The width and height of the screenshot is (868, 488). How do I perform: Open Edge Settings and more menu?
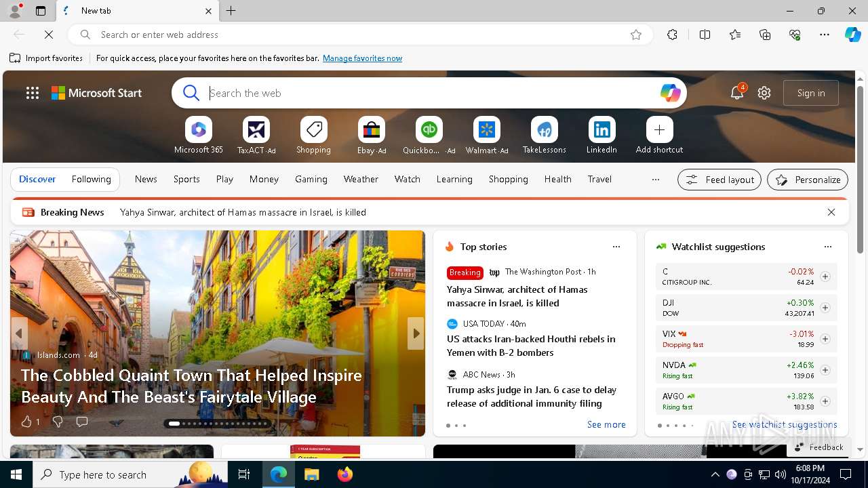pos(825,35)
